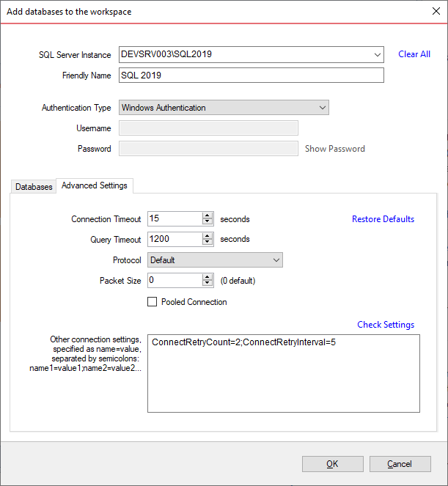The height and width of the screenshot is (486, 448).
Task: Open the Protocol dropdown
Action: click(215, 260)
